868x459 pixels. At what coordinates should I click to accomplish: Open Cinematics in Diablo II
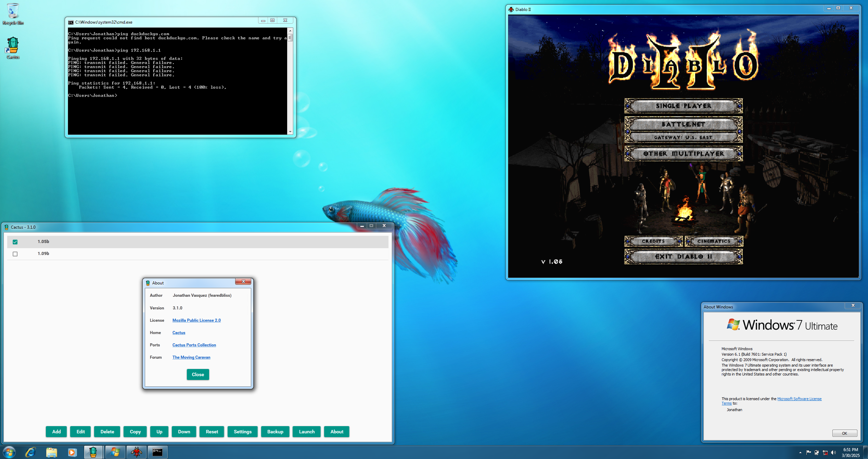click(714, 241)
